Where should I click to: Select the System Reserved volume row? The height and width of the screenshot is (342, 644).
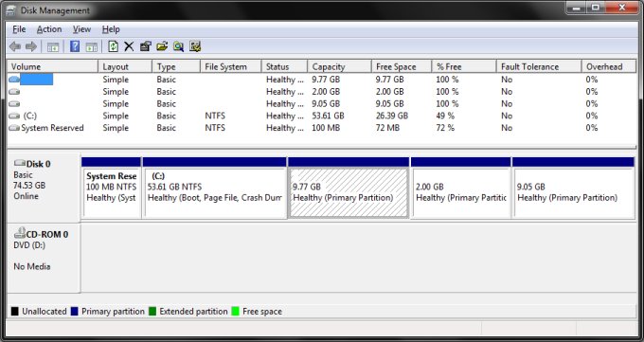pyautogui.click(x=322, y=128)
